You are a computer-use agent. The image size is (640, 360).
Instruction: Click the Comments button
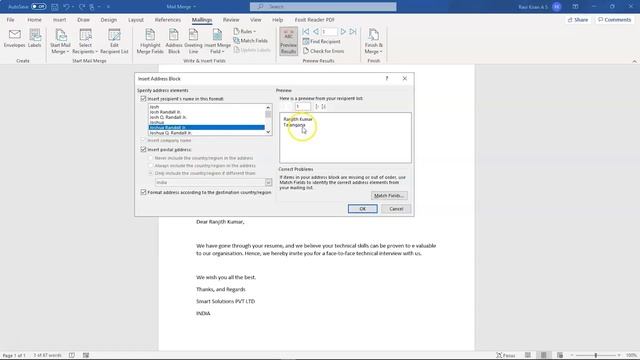pyautogui.click(x=614, y=20)
